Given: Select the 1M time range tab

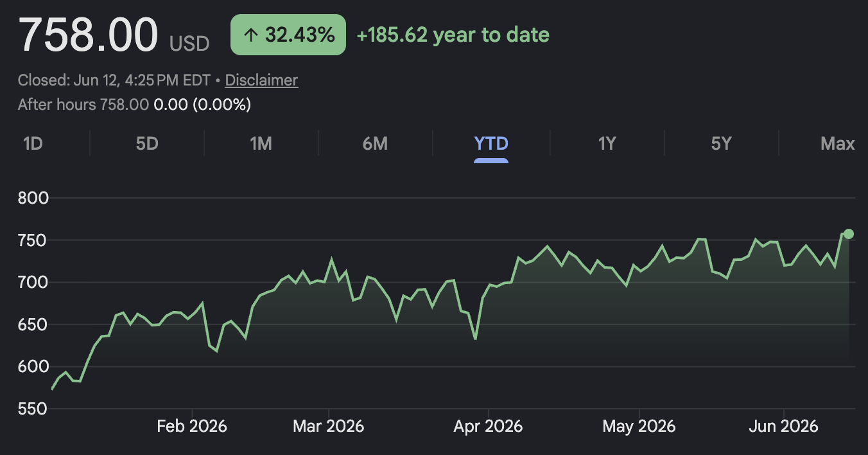Looking at the screenshot, I should pyautogui.click(x=261, y=143).
